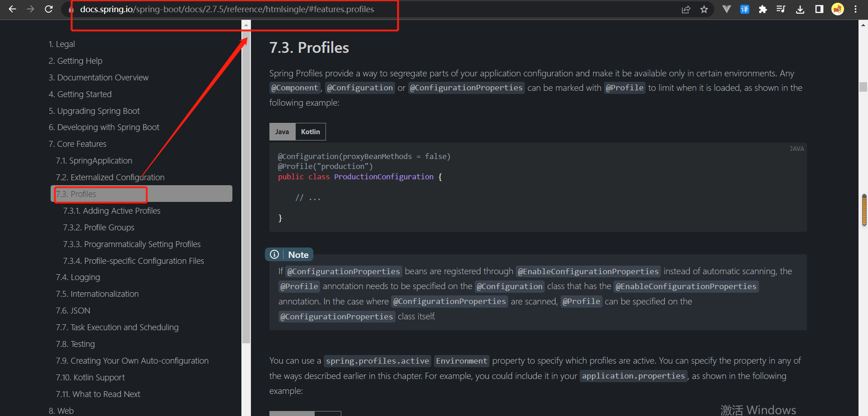Open '7.5. Internationalization' in sidebar
Image resolution: width=868 pixels, height=416 pixels.
[x=97, y=294]
